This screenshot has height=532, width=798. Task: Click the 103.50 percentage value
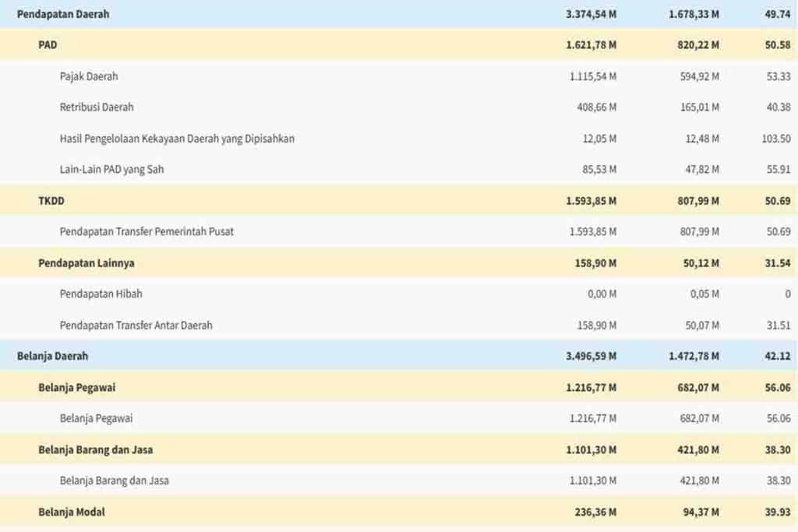pos(776,139)
